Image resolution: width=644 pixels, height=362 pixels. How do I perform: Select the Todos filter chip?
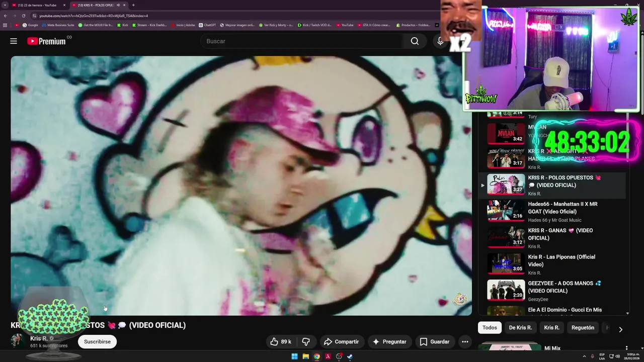[490, 328]
